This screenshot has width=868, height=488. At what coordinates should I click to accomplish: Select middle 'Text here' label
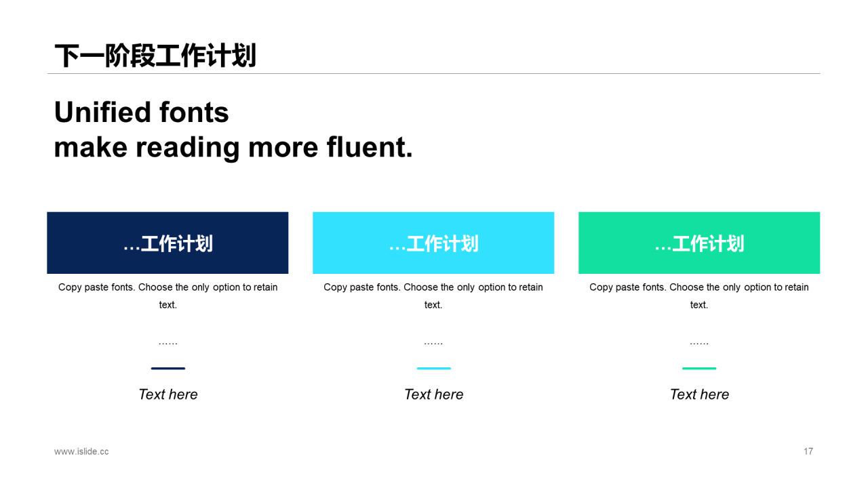pos(433,394)
